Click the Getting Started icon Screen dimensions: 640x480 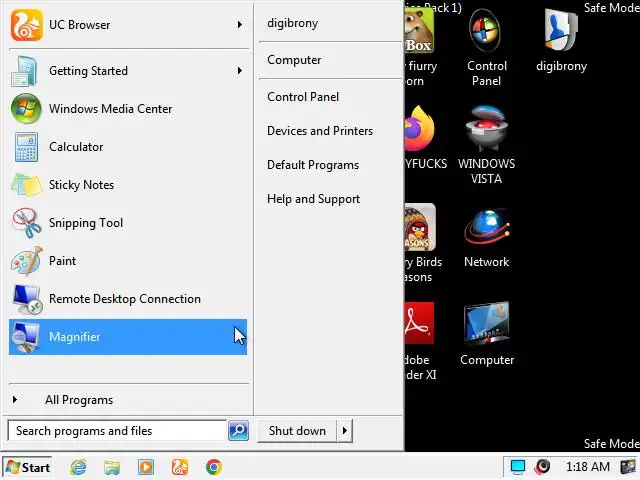pos(25,71)
